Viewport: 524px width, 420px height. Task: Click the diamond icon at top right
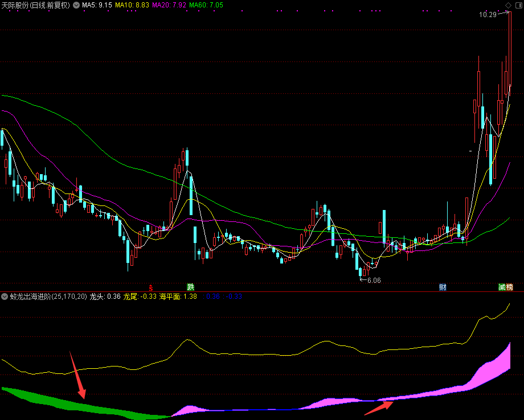pos(508,5)
